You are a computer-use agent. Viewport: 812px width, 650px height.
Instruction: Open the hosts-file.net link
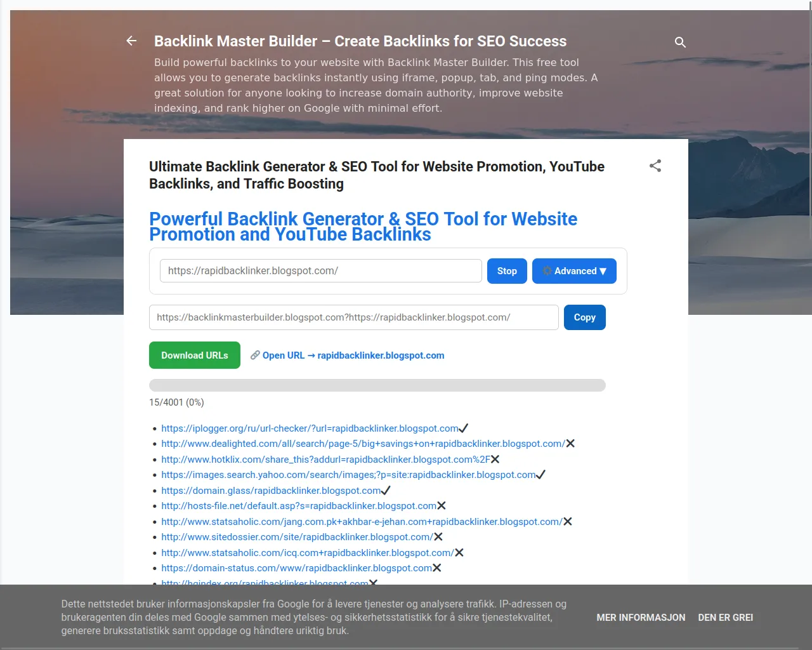point(299,506)
